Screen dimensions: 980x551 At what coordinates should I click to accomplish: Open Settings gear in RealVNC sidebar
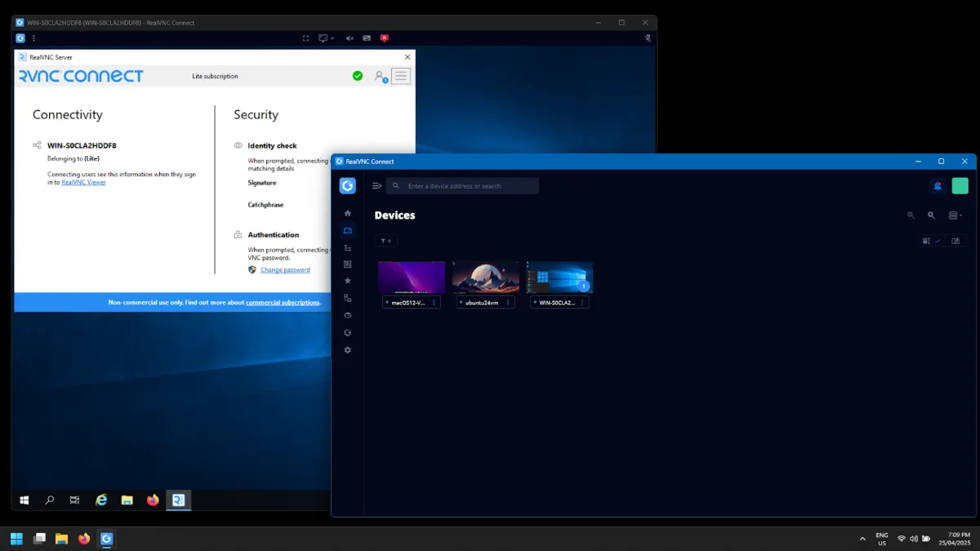click(x=347, y=349)
